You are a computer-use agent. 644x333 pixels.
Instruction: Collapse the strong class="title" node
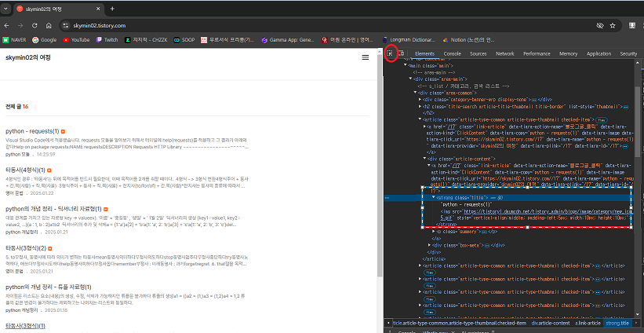tap(434, 198)
